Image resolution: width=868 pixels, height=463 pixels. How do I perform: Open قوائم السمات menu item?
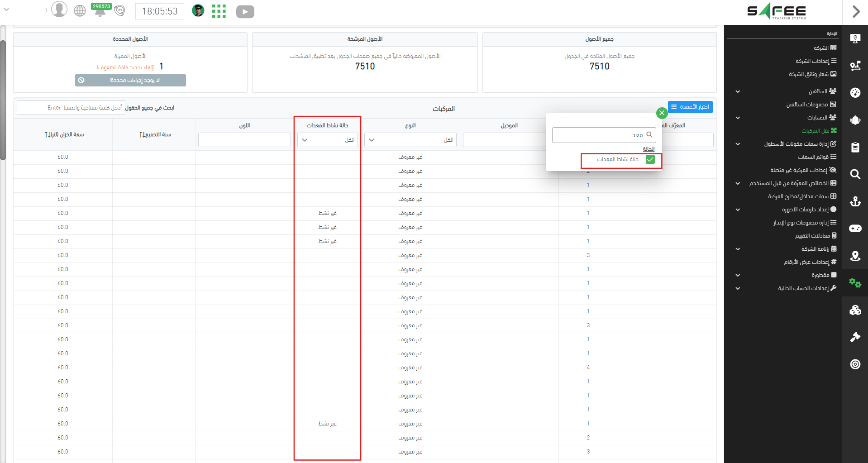813,157
